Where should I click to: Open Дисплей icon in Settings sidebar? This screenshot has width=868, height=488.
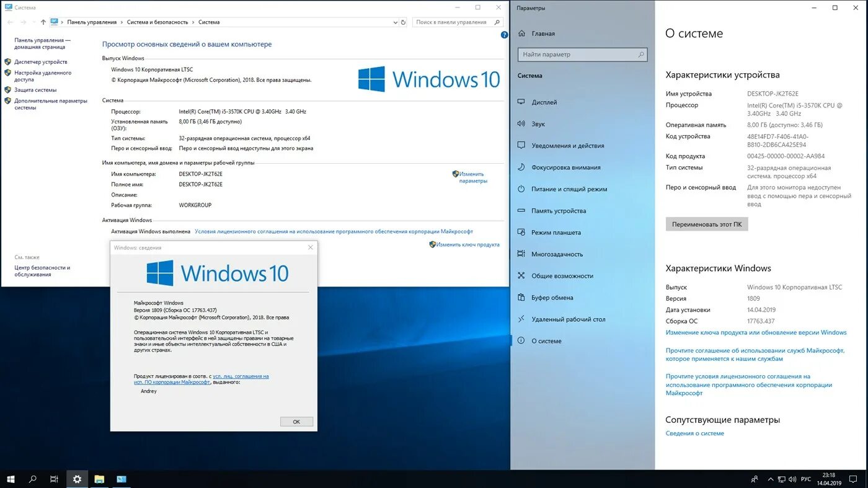tap(521, 102)
